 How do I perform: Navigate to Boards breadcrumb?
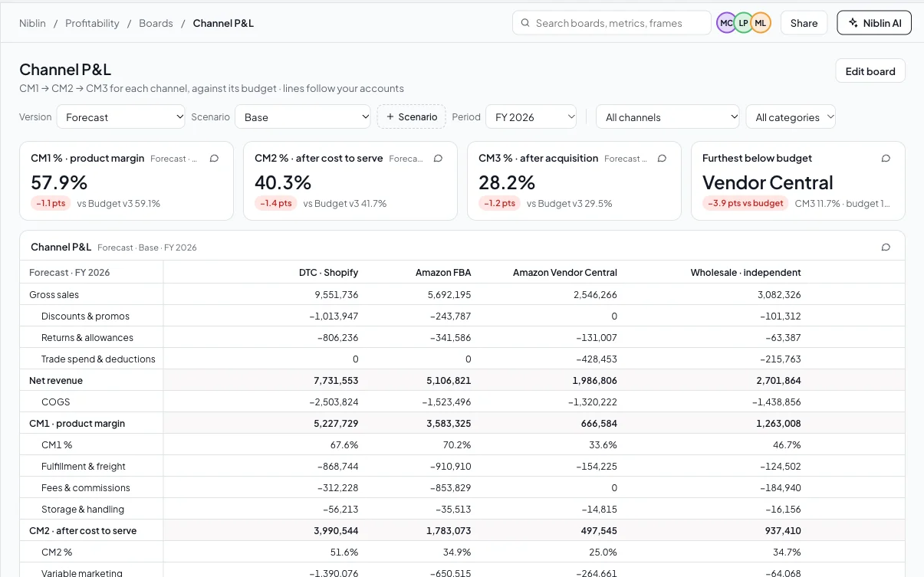coord(156,23)
